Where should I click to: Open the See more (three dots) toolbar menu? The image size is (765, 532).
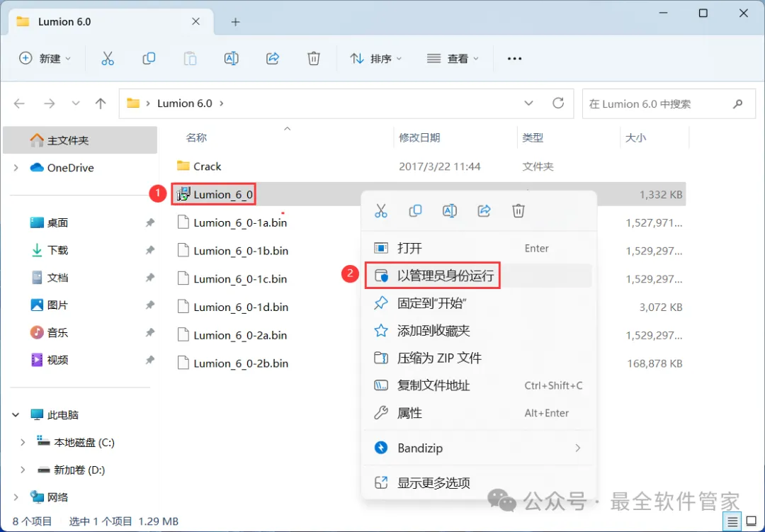514,59
